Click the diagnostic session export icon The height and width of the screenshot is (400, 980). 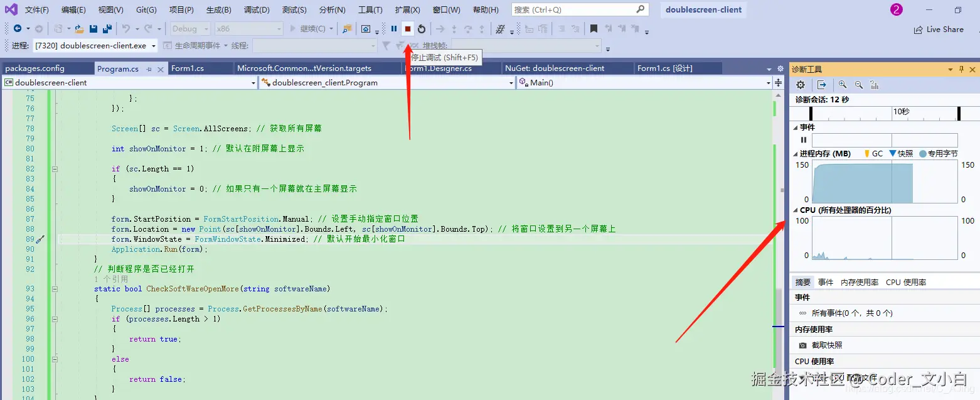pos(821,85)
